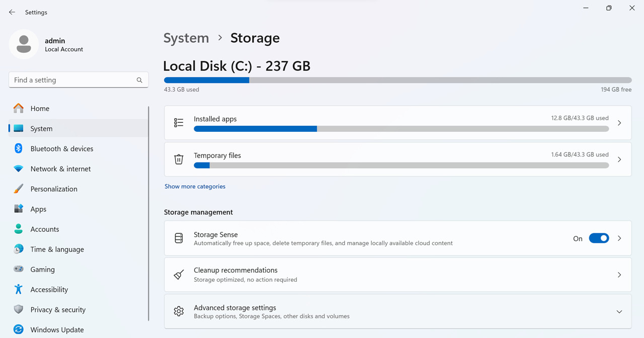Click the Storage Sense title text
The height and width of the screenshot is (338, 644).
click(x=216, y=234)
